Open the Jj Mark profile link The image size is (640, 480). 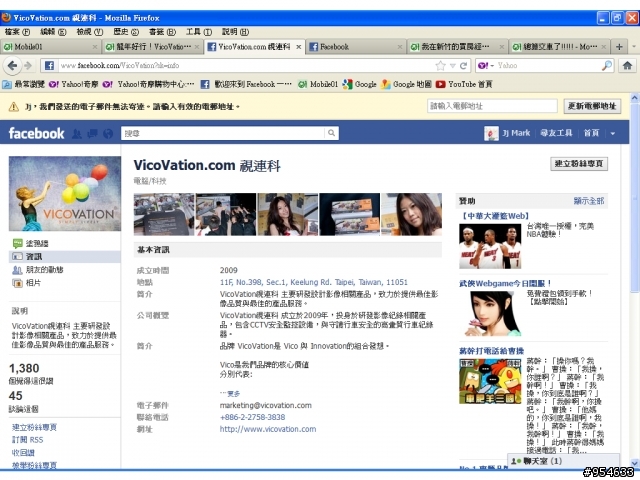516,133
